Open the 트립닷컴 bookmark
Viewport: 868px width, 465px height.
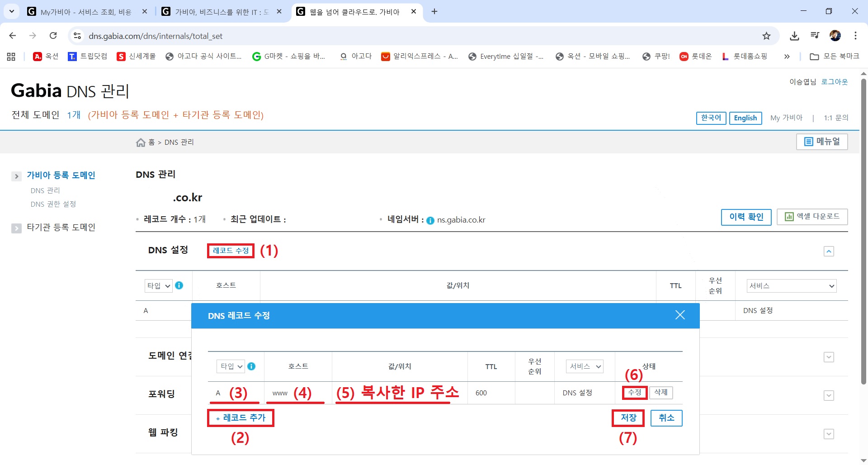click(x=88, y=57)
